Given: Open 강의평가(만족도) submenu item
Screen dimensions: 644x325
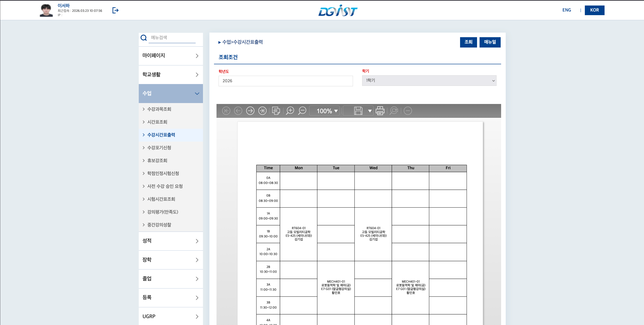Looking at the screenshot, I should coord(163,212).
